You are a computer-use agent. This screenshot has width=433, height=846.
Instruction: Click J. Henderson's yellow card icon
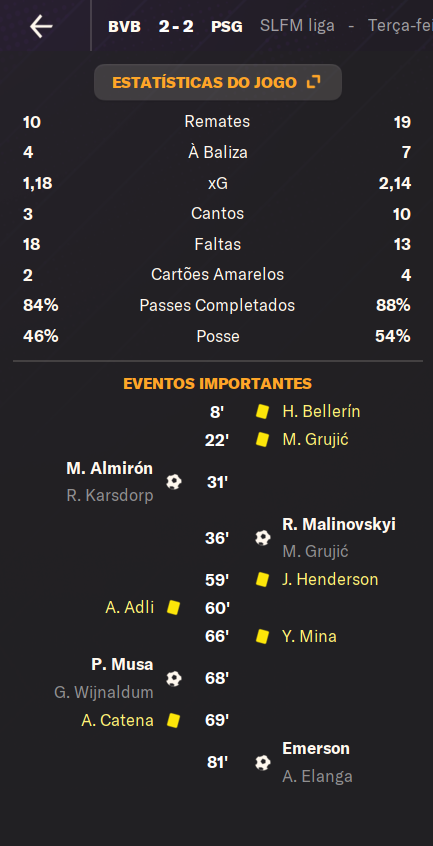[x=262, y=580]
